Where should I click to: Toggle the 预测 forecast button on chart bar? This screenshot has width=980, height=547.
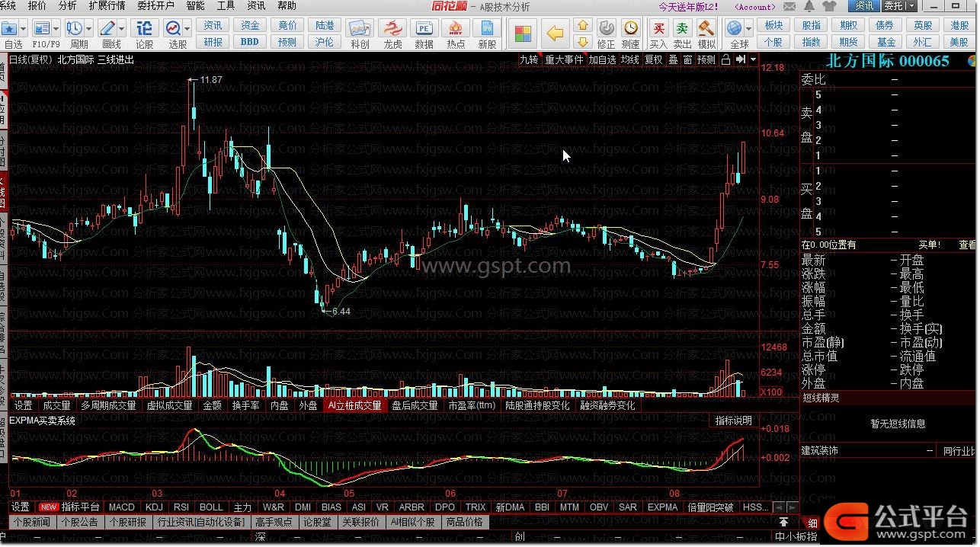706,59
